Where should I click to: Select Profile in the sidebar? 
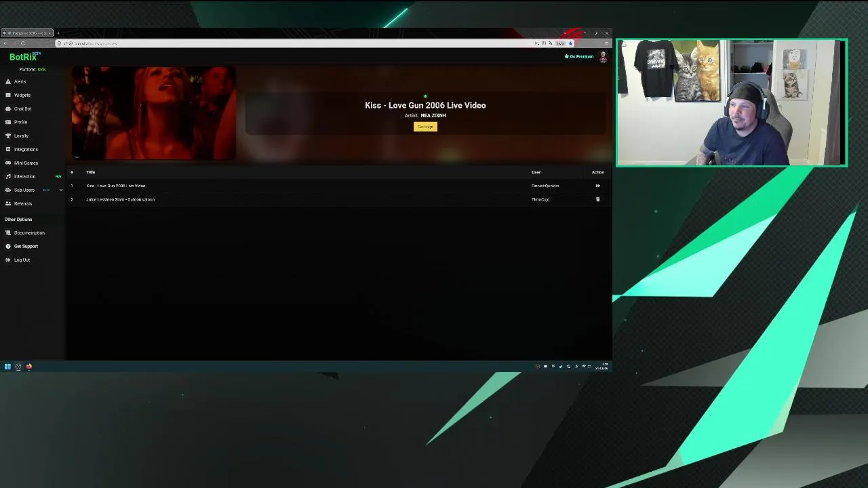[x=20, y=122]
